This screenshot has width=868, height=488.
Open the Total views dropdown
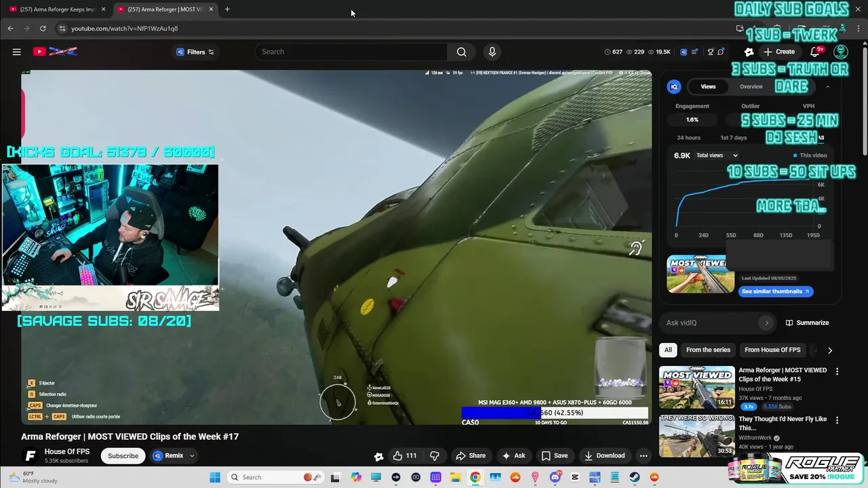point(717,155)
